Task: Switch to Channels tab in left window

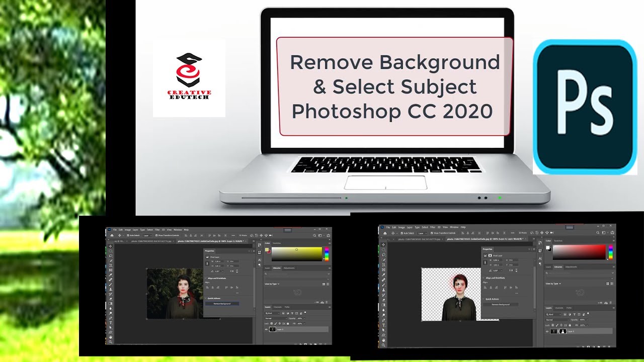Action: click(x=278, y=307)
